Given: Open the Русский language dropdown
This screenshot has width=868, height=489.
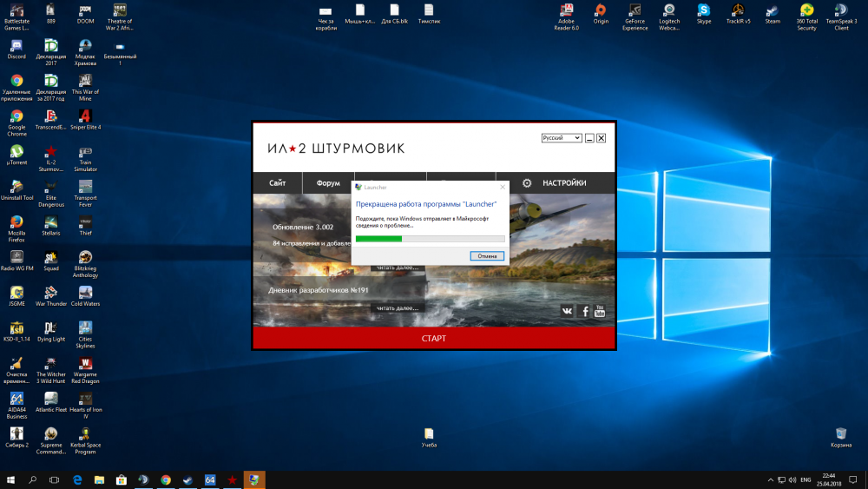Looking at the screenshot, I should [x=561, y=138].
